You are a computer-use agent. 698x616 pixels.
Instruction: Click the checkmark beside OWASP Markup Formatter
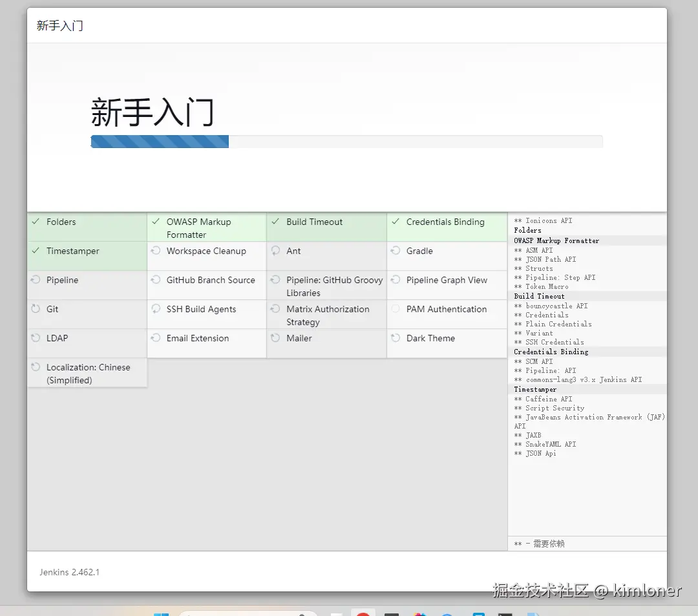click(x=156, y=221)
